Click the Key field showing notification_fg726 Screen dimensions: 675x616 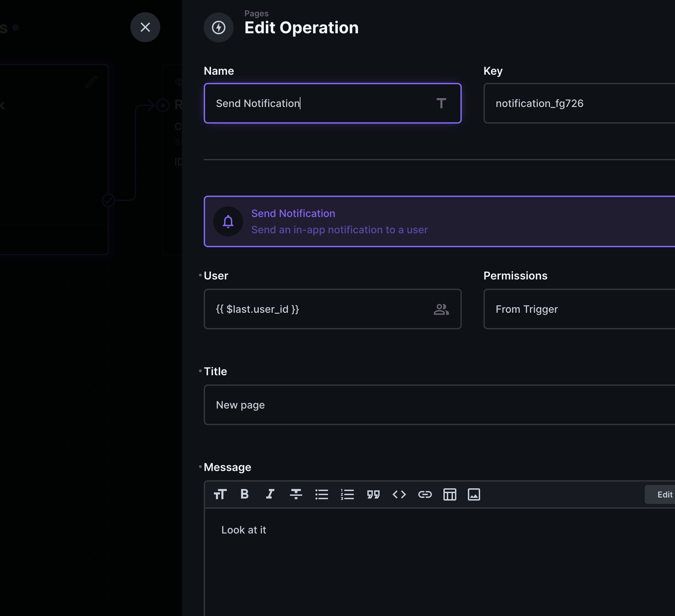click(x=577, y=104)
